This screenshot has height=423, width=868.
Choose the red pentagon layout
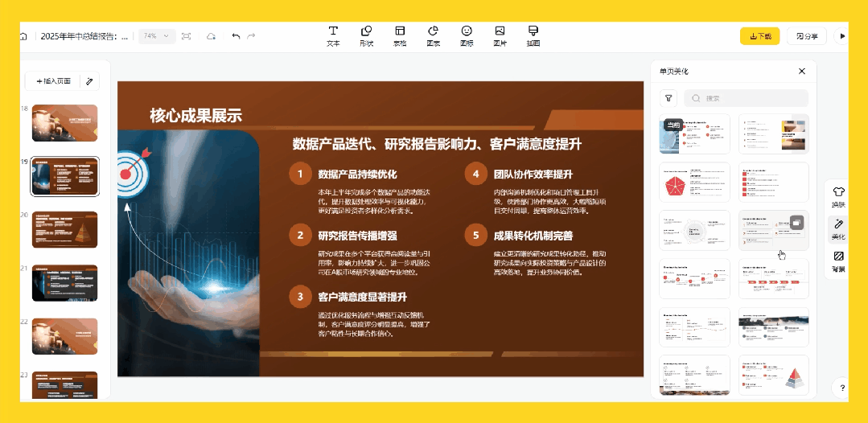(x=695, y=183)
